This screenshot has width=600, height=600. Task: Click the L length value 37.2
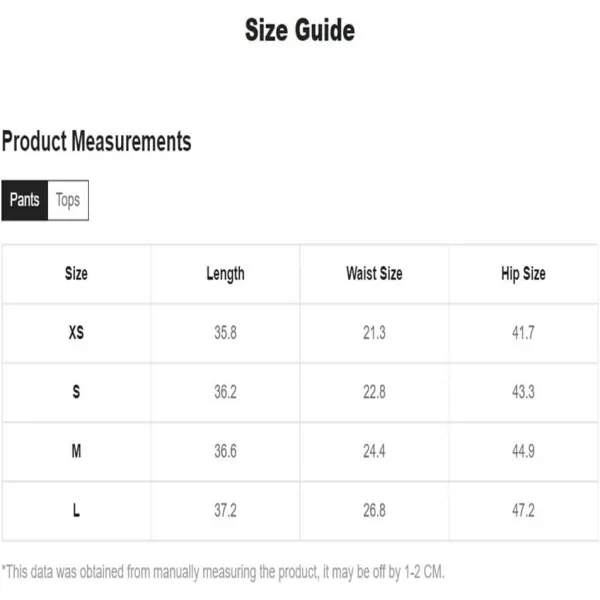click(225, 510)
